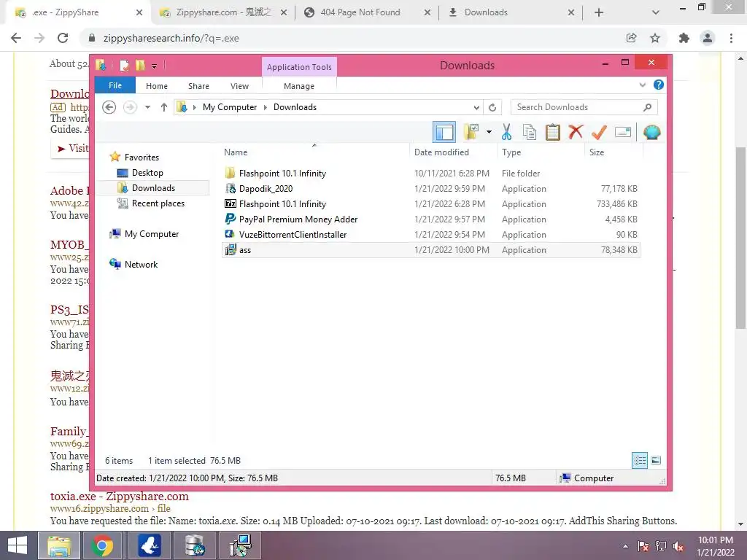Click the My Computer breadcrumb
This screenshot has height=560, width=747.
coord(230,107)
